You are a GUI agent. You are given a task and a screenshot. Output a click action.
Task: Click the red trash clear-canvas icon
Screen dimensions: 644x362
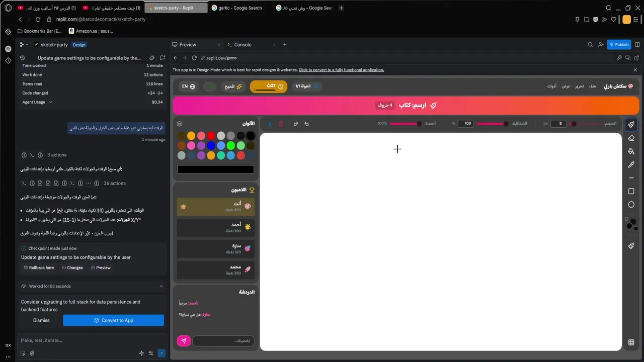tap(281, 124)
